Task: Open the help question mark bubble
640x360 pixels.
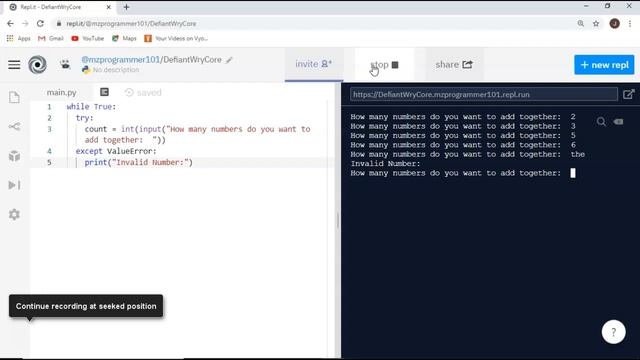Action: click(613, 332)
